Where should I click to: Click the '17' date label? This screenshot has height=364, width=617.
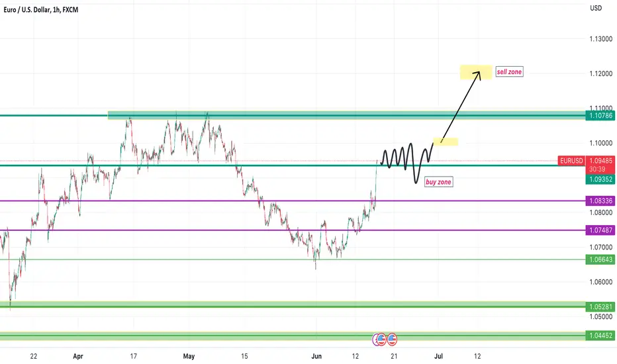click(133, 356)
